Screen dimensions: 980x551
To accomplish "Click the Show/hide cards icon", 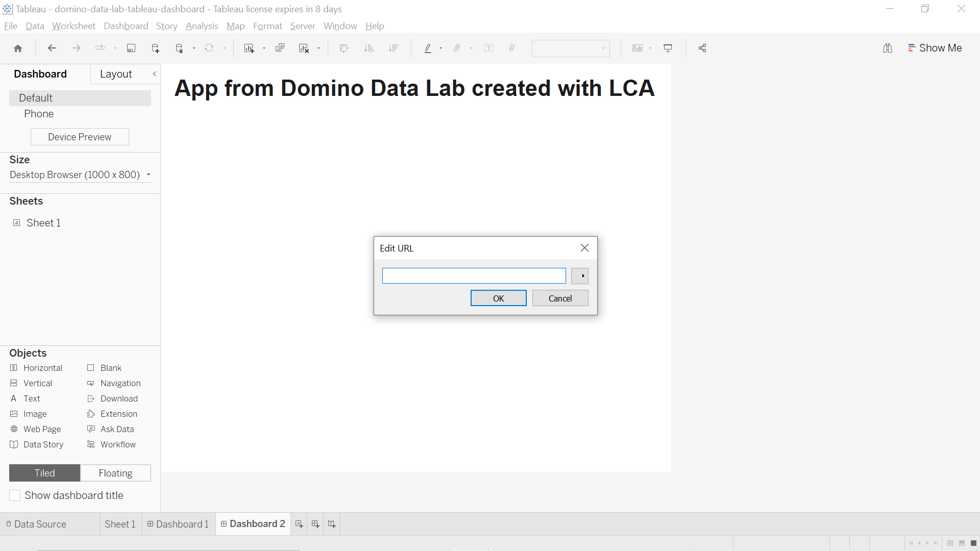I will click(x=638, y=48).
